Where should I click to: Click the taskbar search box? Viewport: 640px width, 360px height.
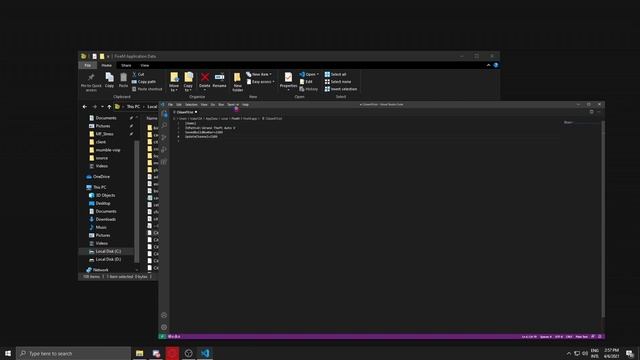pos(73,353)
